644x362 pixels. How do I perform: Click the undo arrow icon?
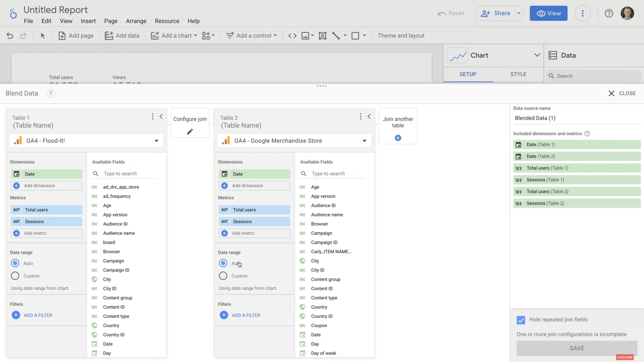10,35
